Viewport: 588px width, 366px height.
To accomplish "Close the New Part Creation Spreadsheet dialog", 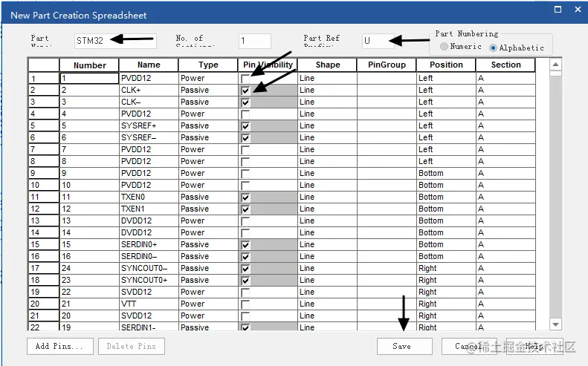I will point(578,10).
